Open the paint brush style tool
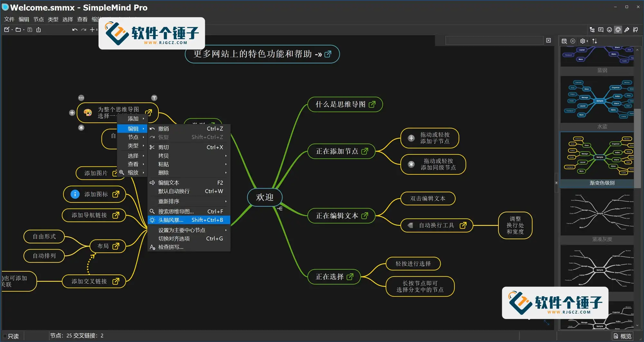The height and width of the screenshot is (342, 644). click(x=627, y=30)
